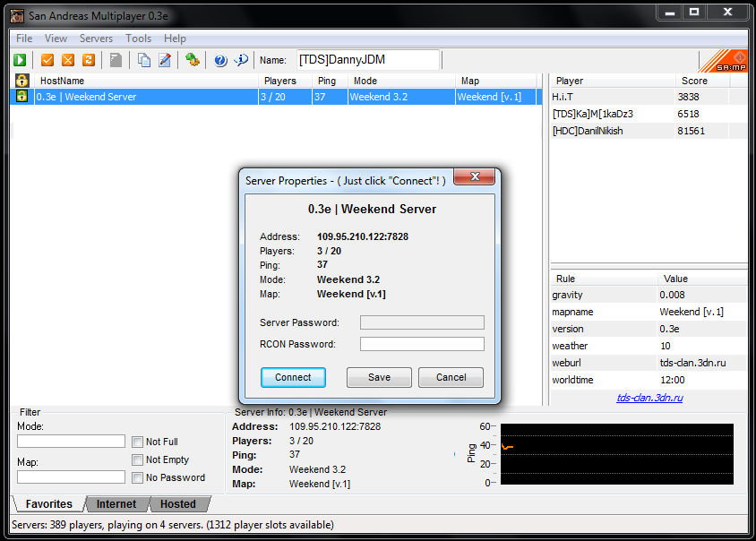Click the Map filter text box
This screenshot has width=756, height=541.
click(72, 477)
